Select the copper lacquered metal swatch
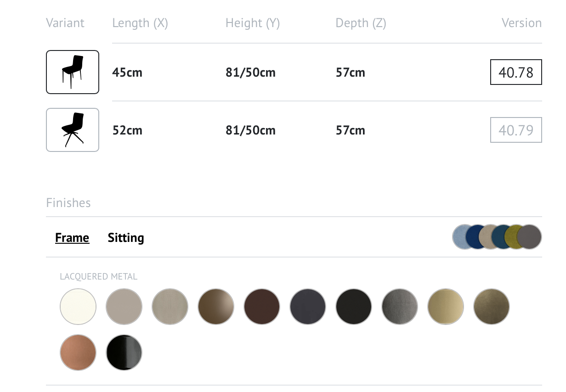This screenshot has height=392, width=566. click(x=78, y=353)
